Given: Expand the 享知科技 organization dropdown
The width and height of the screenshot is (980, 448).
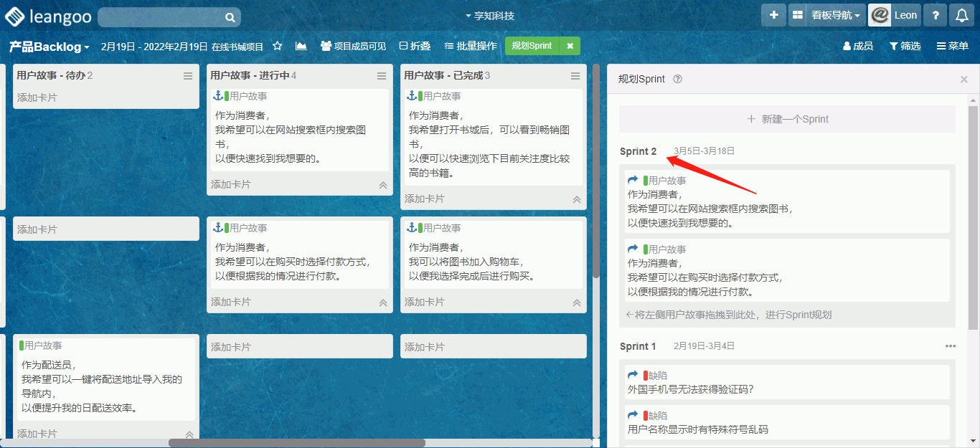Looking at the screenshot, I should tap(490, 16).
